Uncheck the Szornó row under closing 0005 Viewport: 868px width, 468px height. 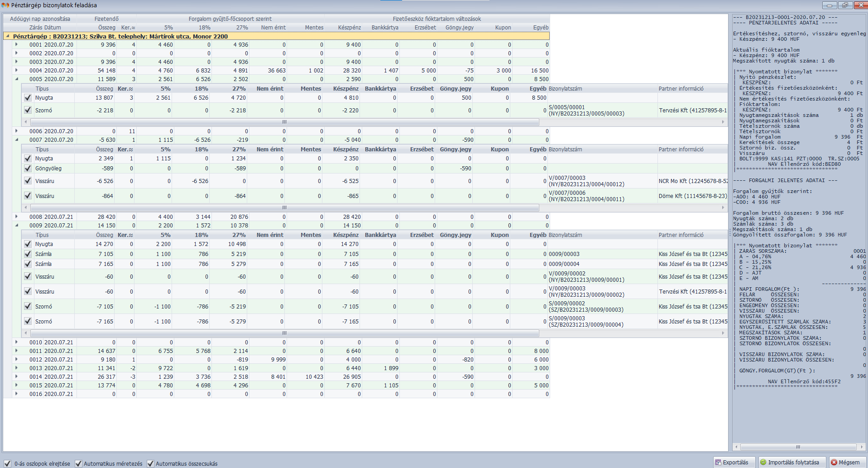point(28,110)
